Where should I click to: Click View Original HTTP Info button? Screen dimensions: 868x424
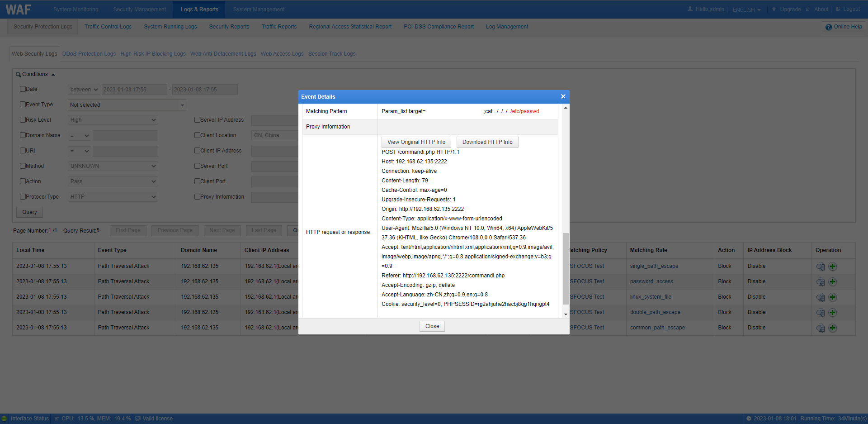[416, 142]
